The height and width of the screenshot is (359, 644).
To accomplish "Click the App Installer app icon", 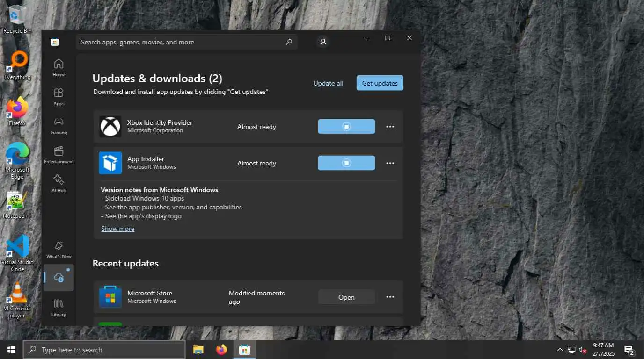I will click(110, 163).
